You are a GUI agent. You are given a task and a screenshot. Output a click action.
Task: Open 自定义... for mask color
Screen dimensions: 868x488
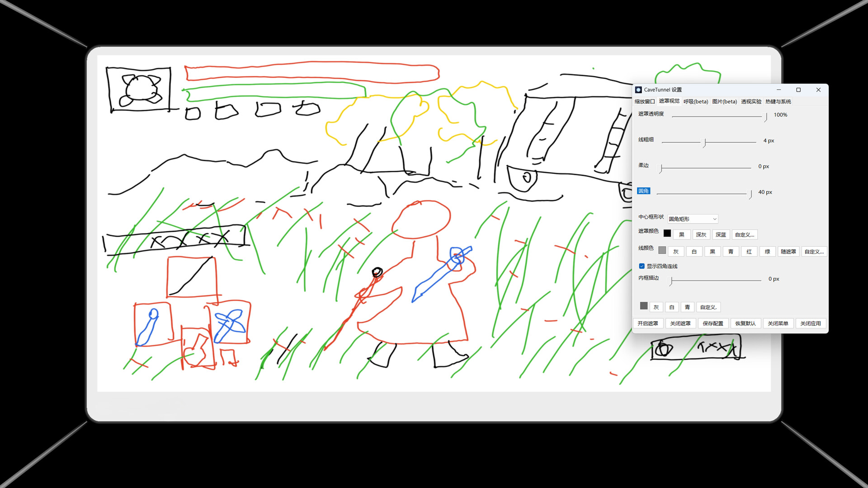pyautogui.click(x=745, y=235)
